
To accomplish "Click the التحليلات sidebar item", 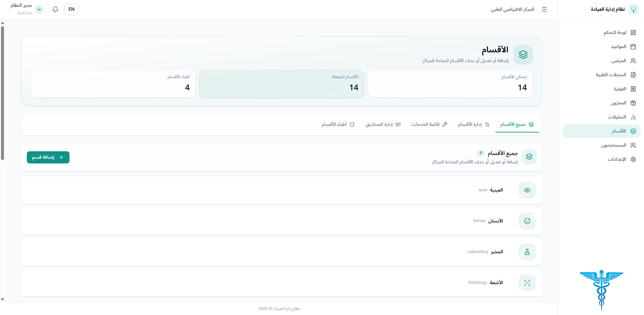I will (x=601, y=117).
